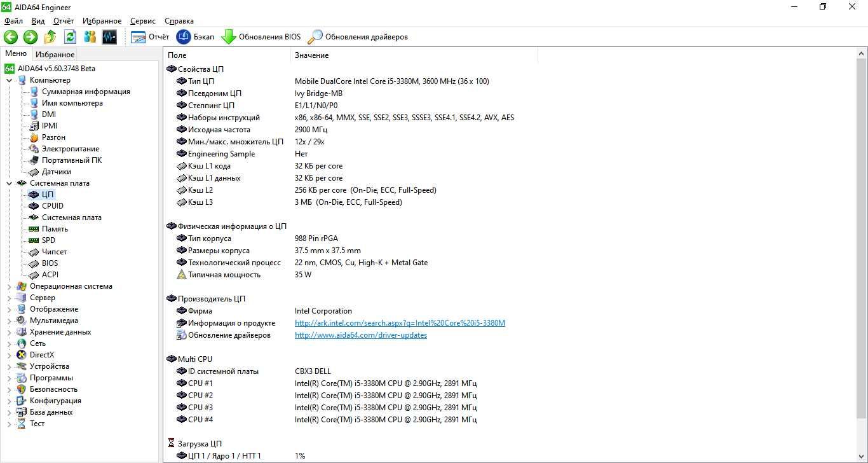Expand the DirectX tree node
This screenshot has width=868, height=463.
pyautogui.click(x=9, y=355)
